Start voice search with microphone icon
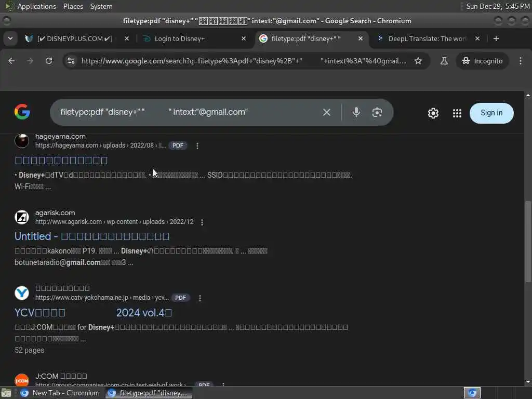The height and width of the screenshot is (399, 532). (x=356, y=112)
